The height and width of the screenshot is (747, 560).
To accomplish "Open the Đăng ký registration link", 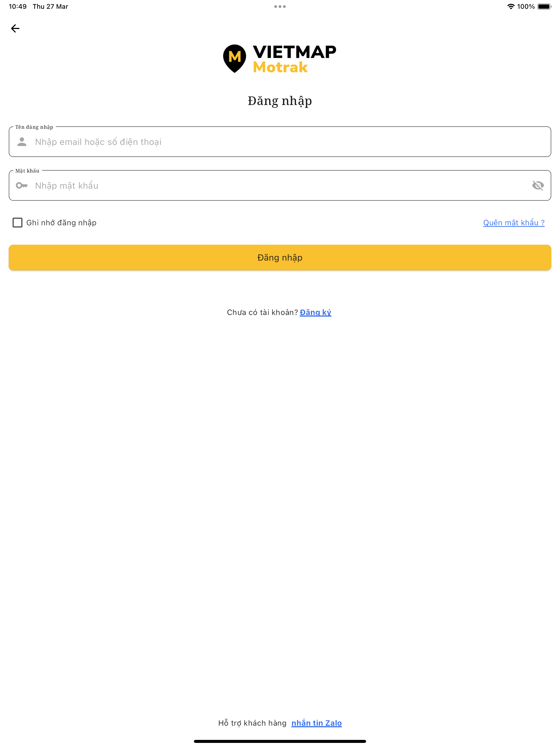I will point(316,312).
